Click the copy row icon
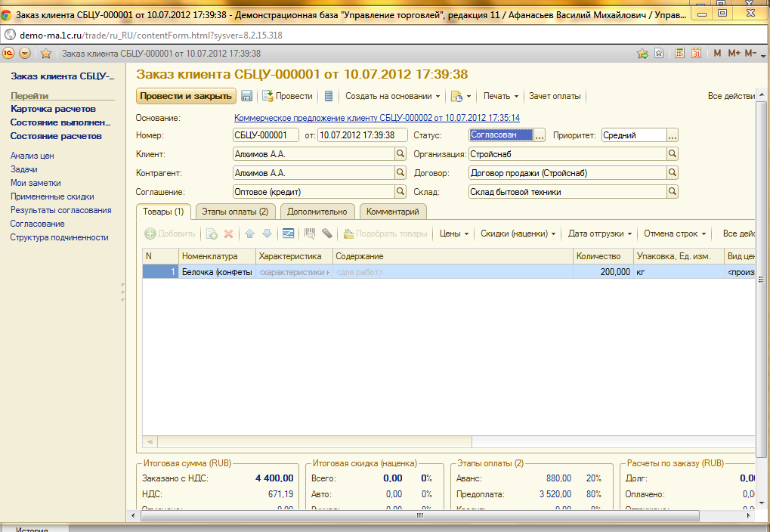Screen dimensions: 770x532 pyautogui.click(x=212, y=234)
